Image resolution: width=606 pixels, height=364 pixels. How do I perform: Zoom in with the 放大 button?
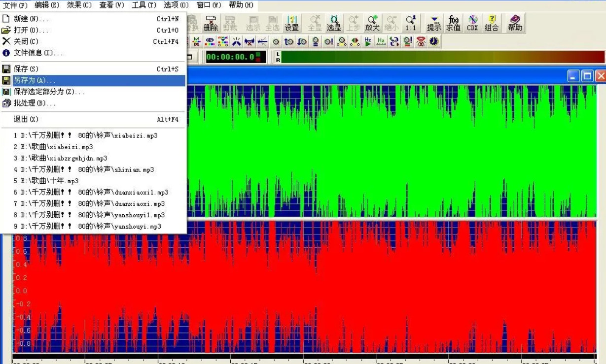372,23
